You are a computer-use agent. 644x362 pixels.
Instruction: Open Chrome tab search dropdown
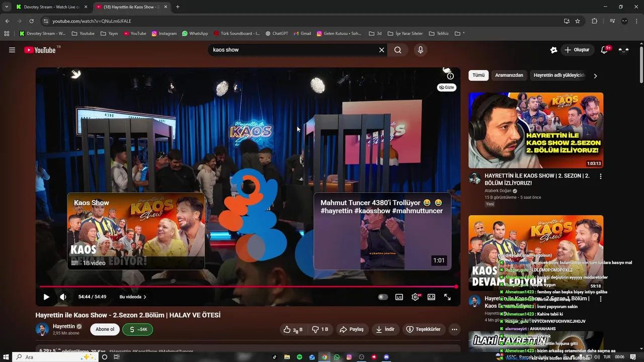point(7,7)
